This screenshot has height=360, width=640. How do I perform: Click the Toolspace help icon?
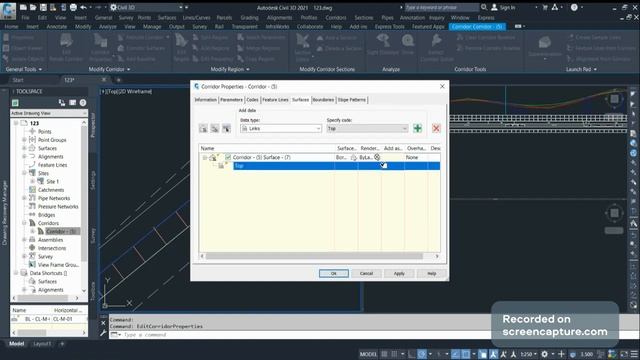coord(83,102)
